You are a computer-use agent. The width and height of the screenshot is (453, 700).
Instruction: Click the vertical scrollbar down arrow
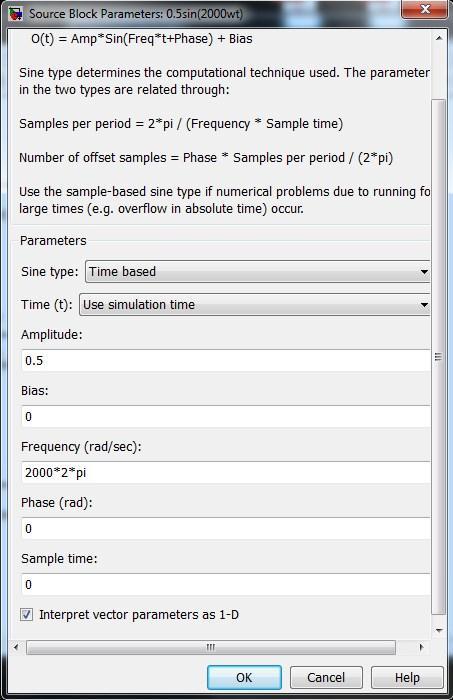[439, 630]
